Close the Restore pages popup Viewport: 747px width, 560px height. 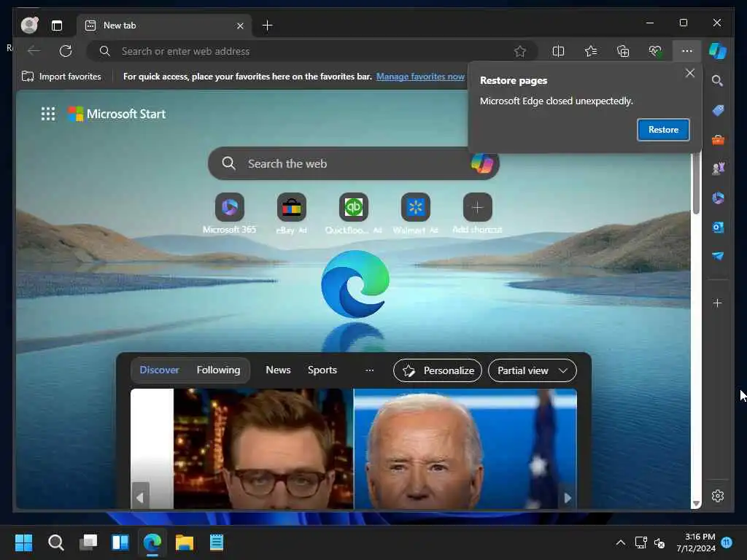pos(690,74)
